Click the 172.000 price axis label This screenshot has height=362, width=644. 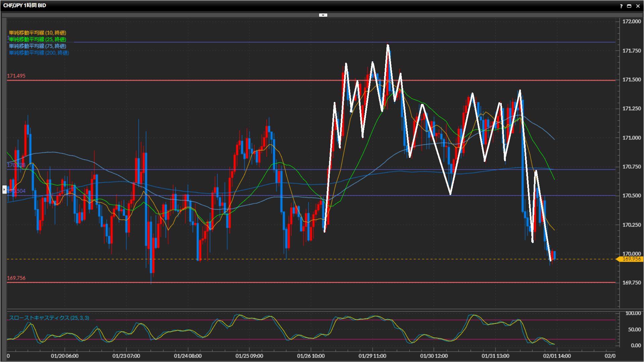coord(631,21)
